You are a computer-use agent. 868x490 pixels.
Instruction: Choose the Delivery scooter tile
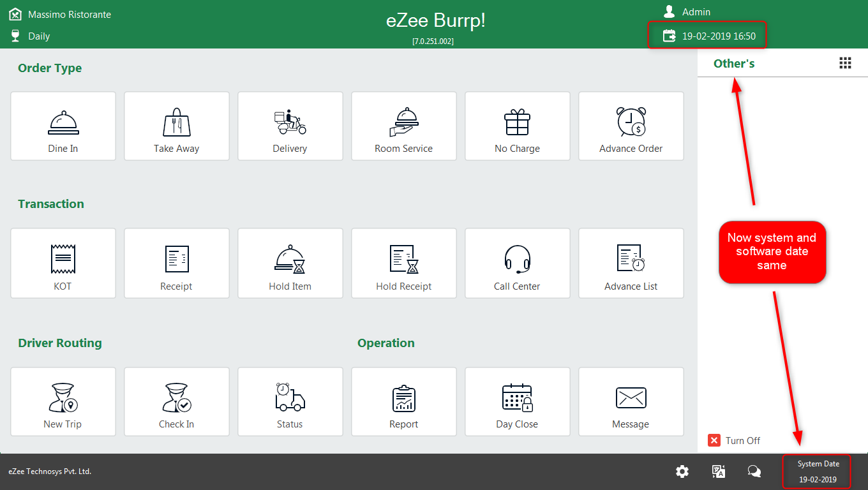click(x=290, y=126)
